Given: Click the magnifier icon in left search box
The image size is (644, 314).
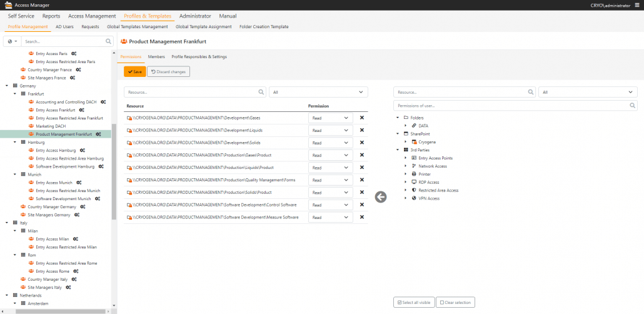Looking at the screenshot, I should click(108, 41).
